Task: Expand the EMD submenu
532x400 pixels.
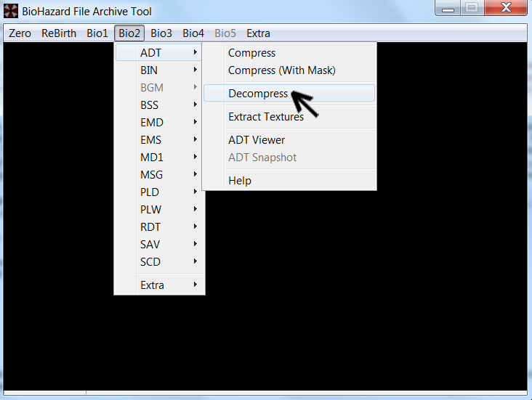Action: [x=159, y=123]
